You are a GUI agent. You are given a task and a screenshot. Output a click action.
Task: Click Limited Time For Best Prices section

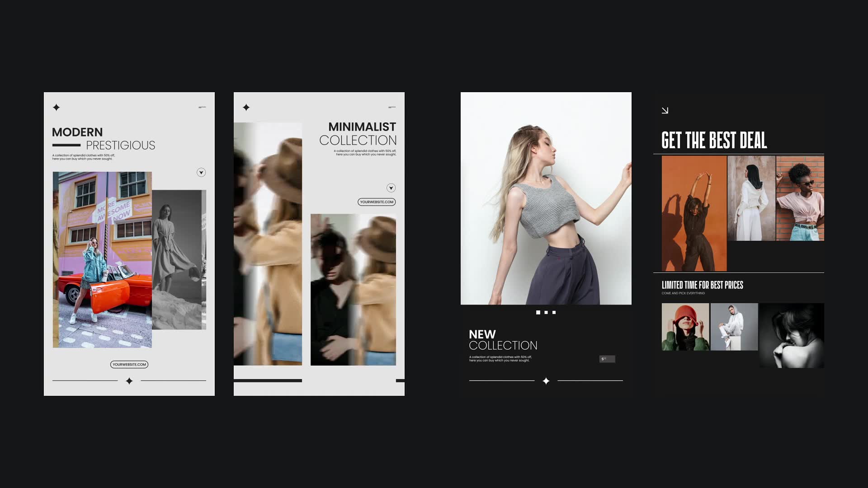pyautogui.click(x=702, y=285)
